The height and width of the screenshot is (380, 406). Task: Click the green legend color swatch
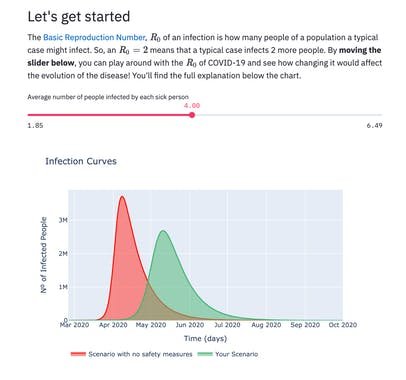pos(205,354)
